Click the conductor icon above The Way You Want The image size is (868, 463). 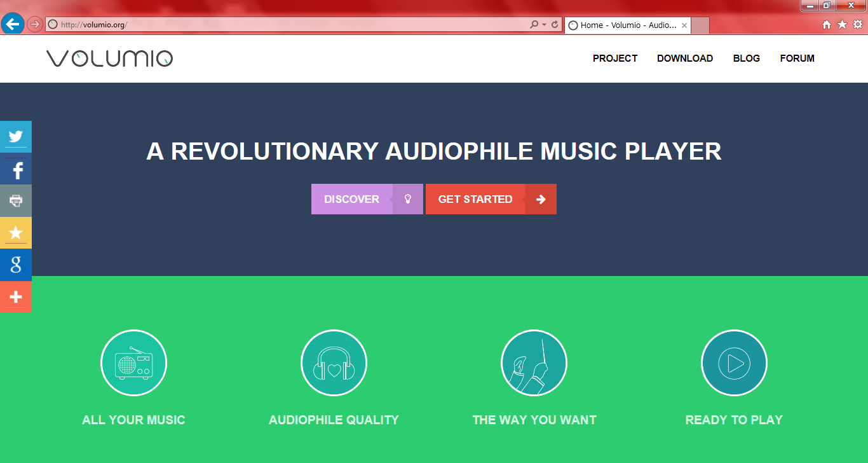point(534,363)
